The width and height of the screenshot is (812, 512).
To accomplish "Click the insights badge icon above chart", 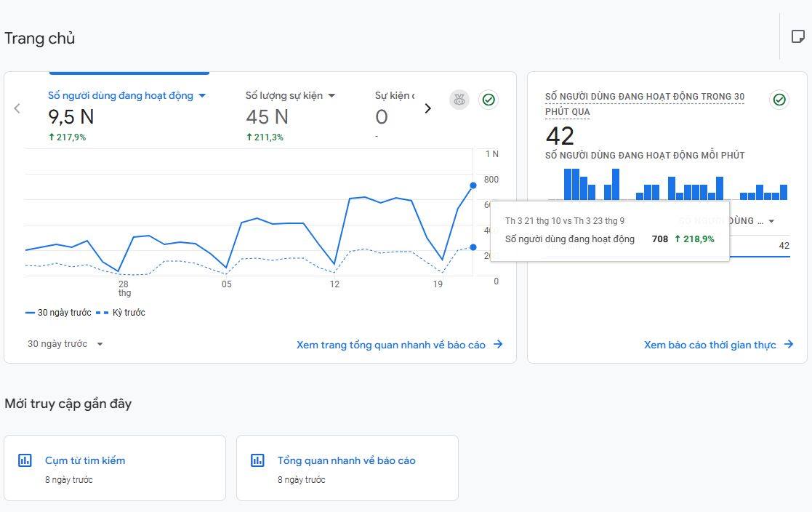I will 459,100.
